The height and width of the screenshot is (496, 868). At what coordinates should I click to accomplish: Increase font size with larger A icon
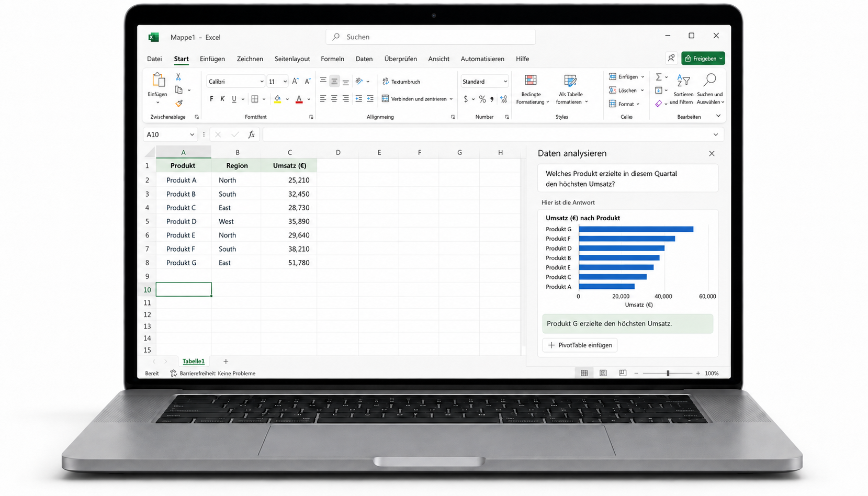tap(295, 81)
